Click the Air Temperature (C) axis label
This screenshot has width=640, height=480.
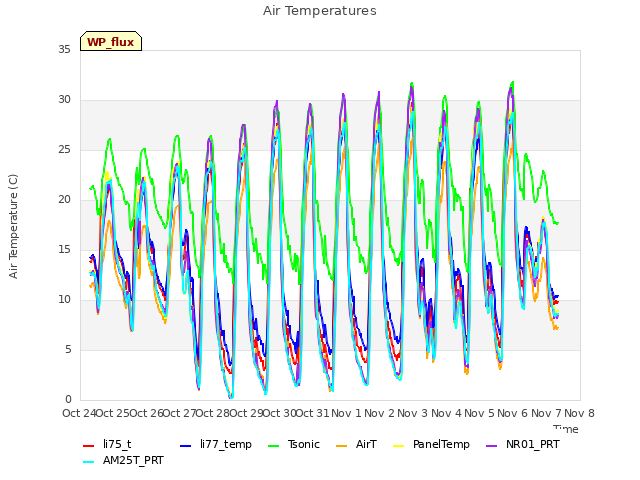13,227
